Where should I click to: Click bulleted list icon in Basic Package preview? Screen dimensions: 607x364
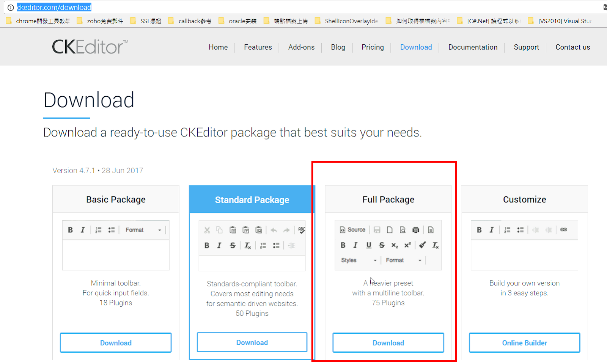[x=112, y=230]
